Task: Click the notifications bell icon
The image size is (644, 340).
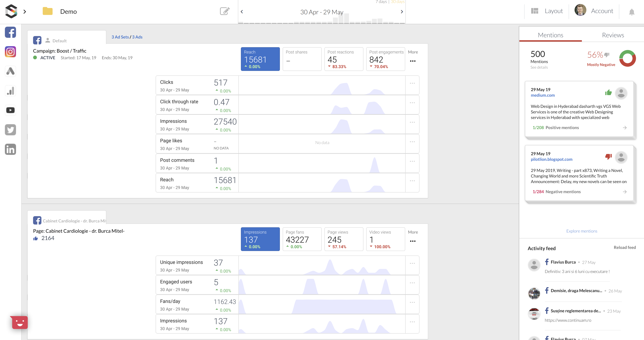Action: pos(631,12)
